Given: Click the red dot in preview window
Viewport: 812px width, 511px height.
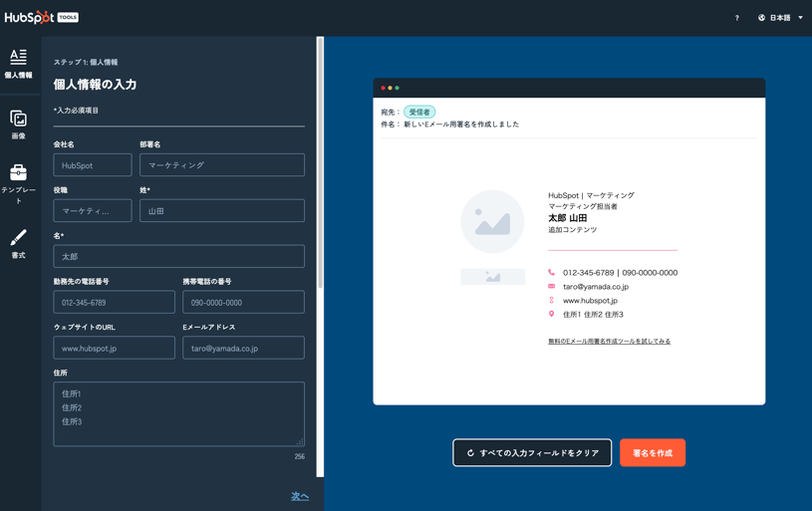Looking at the screenshot, I should click(x=384, y=88).
